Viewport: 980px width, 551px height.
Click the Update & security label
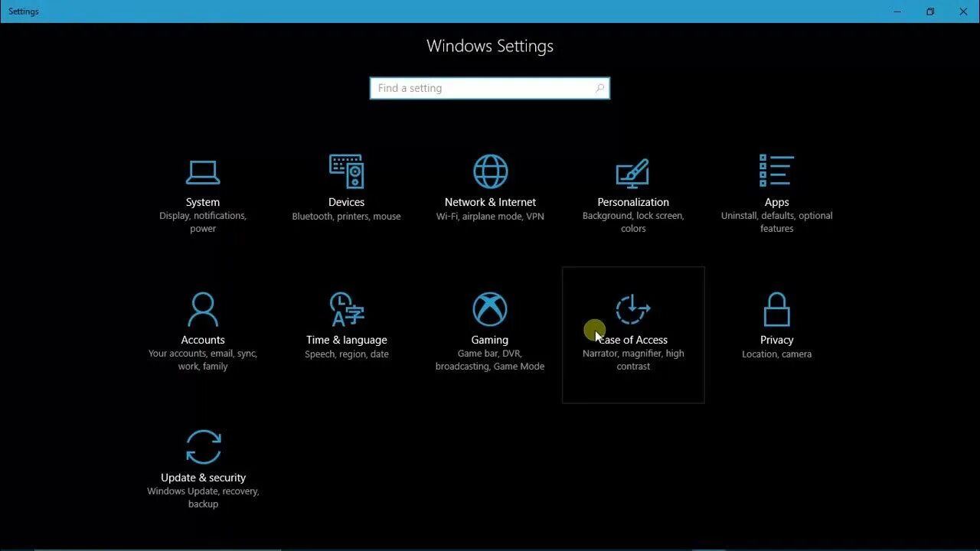pos(203,478)
